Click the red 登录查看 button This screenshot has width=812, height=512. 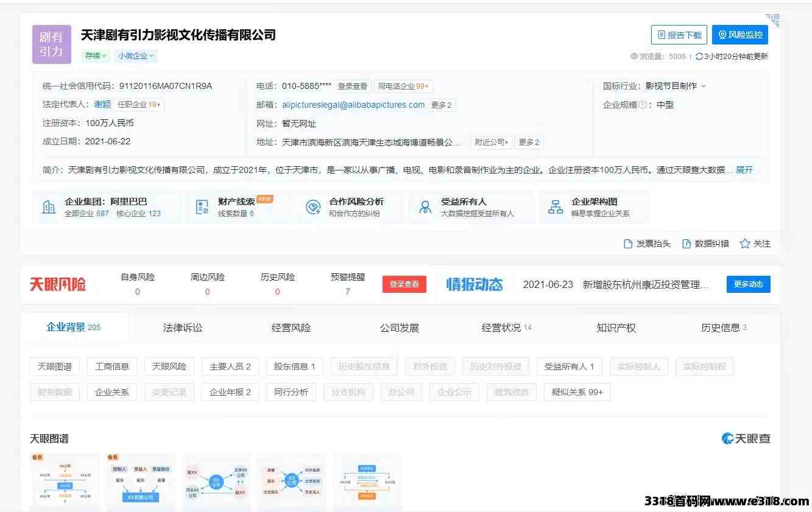(404, 284)
